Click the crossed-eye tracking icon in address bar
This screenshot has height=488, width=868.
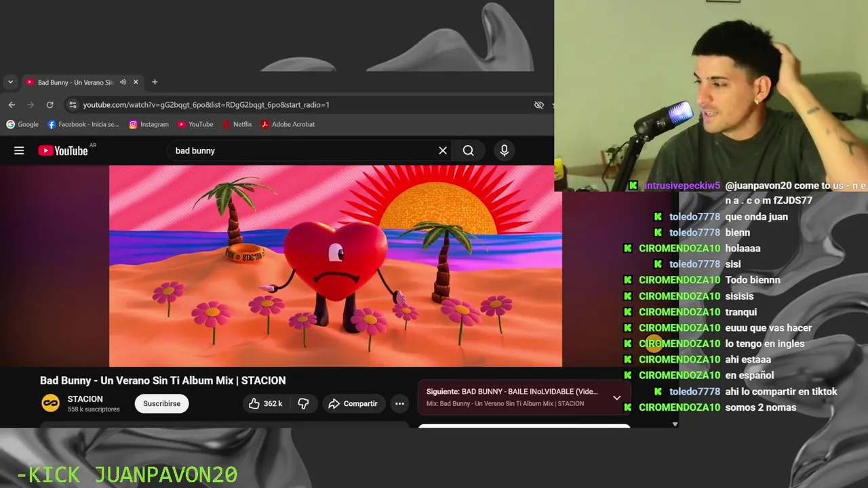pos(539,105)
